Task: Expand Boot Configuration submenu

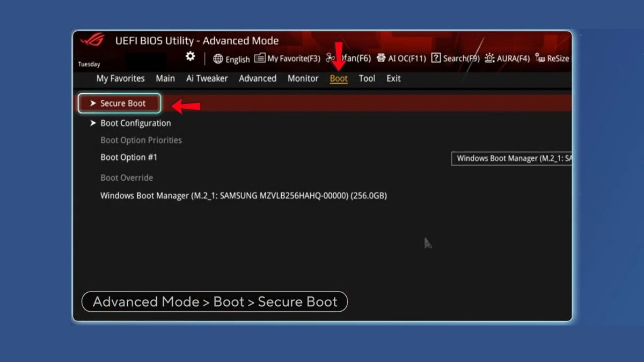Action: coord(130,123)
